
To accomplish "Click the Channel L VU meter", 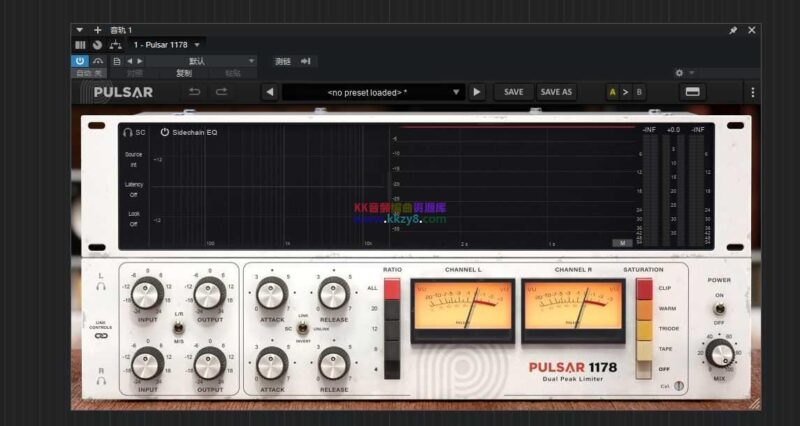I will (x=463, y=310).
